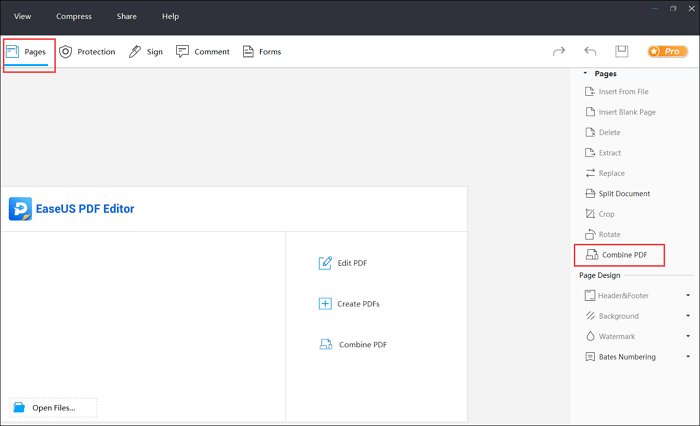Collapse the Pages panel section
The width and height of the screenshot is (700, 426).
[586, 73]
